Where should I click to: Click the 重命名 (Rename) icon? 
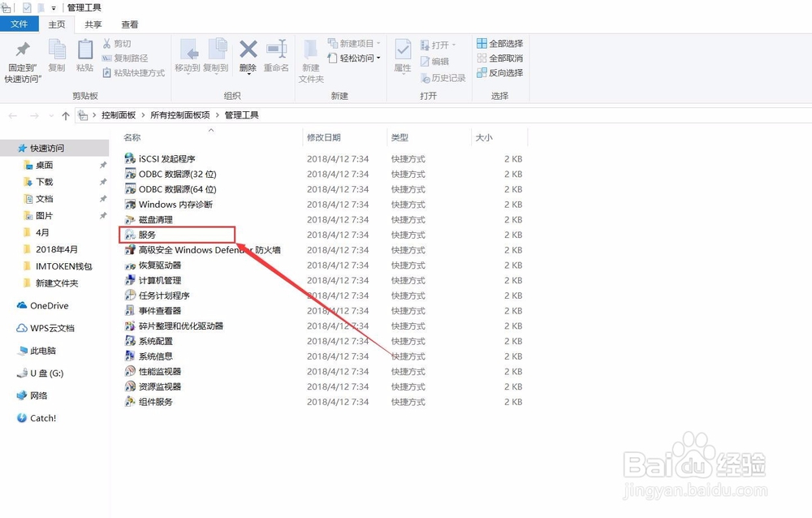(x=276, y=55)
